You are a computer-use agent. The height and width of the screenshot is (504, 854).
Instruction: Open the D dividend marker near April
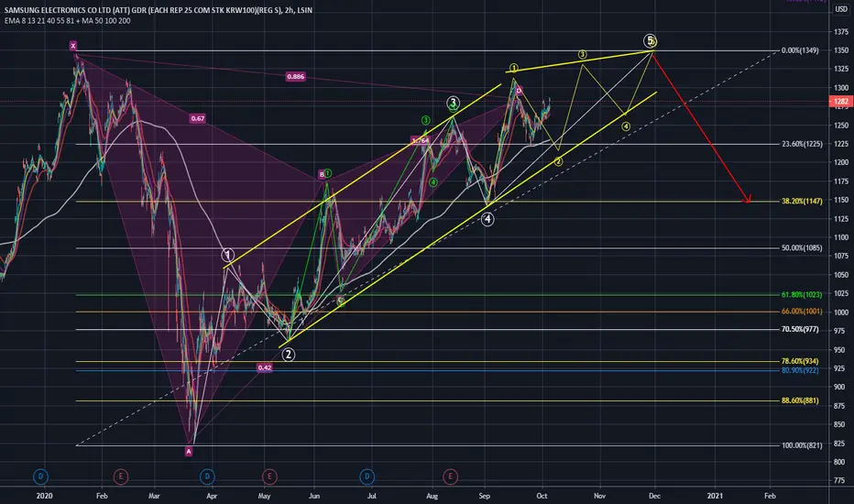point(207,477)
